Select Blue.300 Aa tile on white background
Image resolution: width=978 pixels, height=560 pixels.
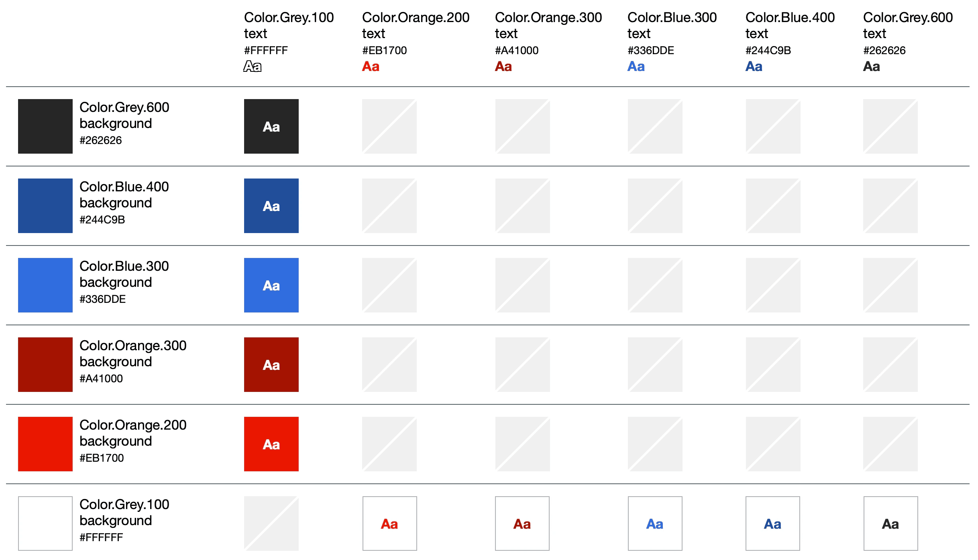tap(655, 523)
